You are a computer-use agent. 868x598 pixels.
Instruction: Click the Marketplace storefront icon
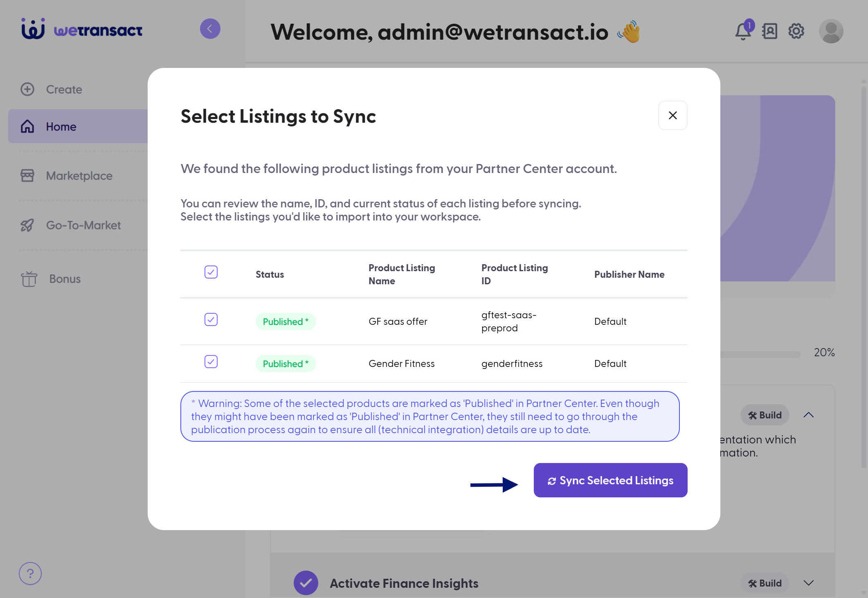click(x=27, y=175)
